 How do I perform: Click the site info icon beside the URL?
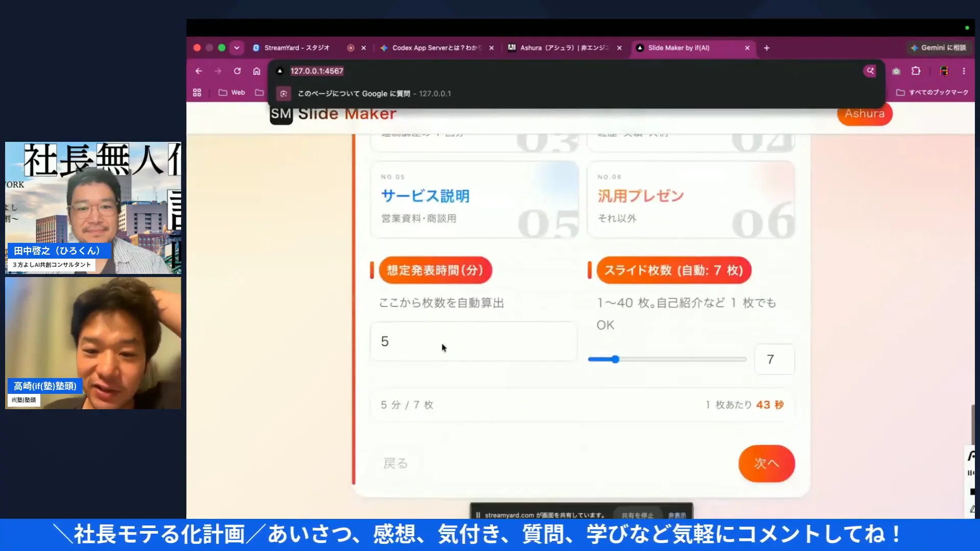280,71
